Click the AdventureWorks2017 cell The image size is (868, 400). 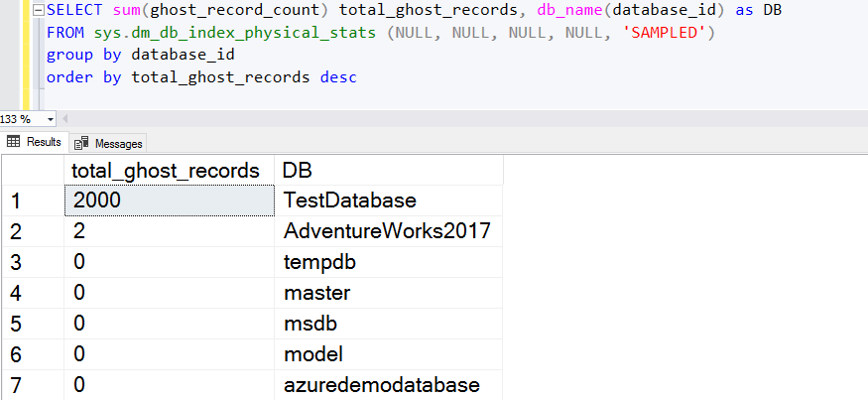point(387,230)
